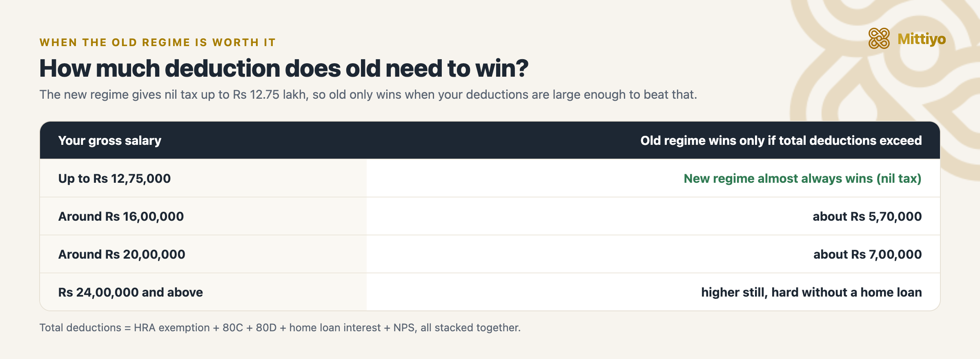
Task: Click the Mittiyo brand name text
Action: (x=922, y=39)
